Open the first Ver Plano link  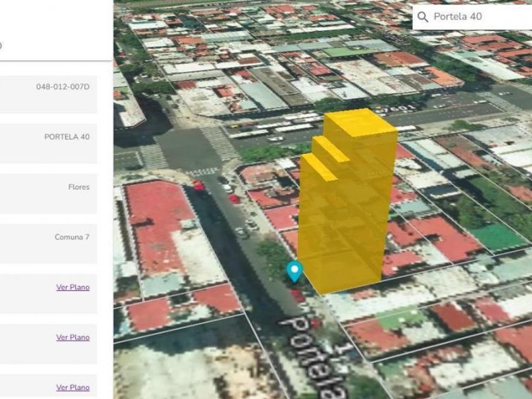coord(73,288)
